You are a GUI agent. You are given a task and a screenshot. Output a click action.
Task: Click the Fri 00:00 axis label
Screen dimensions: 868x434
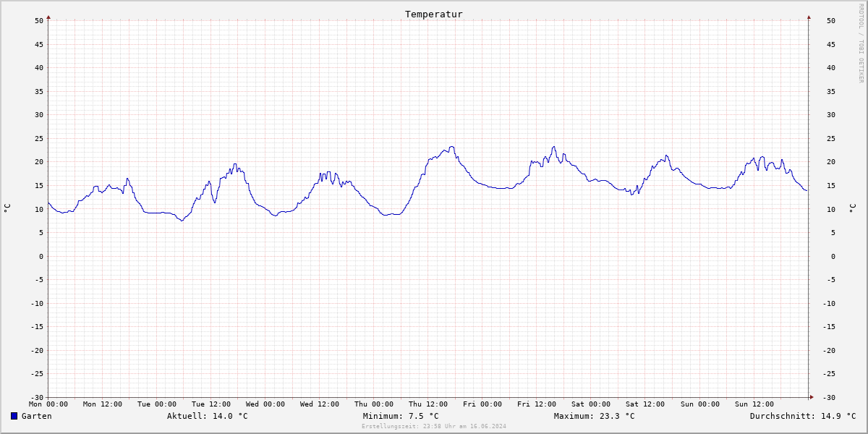(x=482, y=404)
